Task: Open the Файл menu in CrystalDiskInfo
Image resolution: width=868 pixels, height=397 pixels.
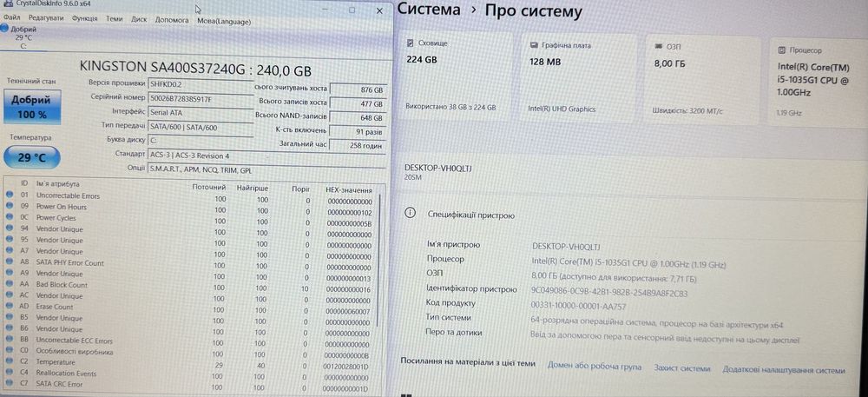Action: tap(11, 18)
